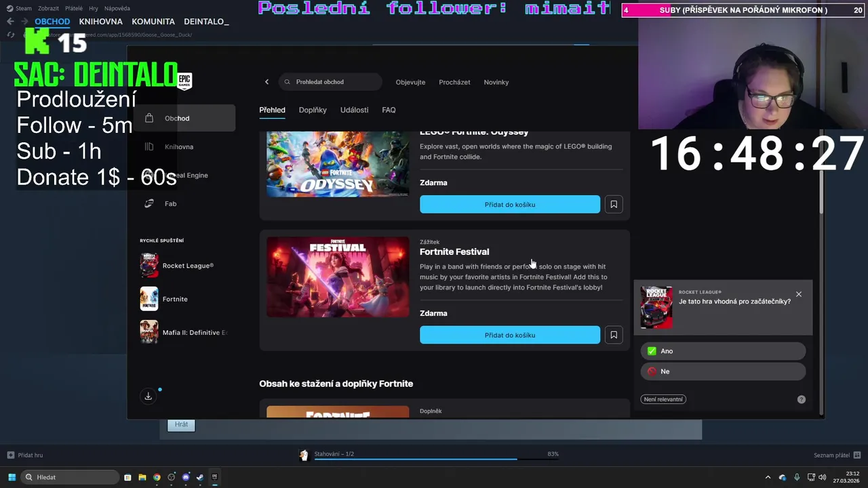Open Epic Games Launcher taskbar icon
This screenshot has height=488, width=868.
tap(214, 477)
